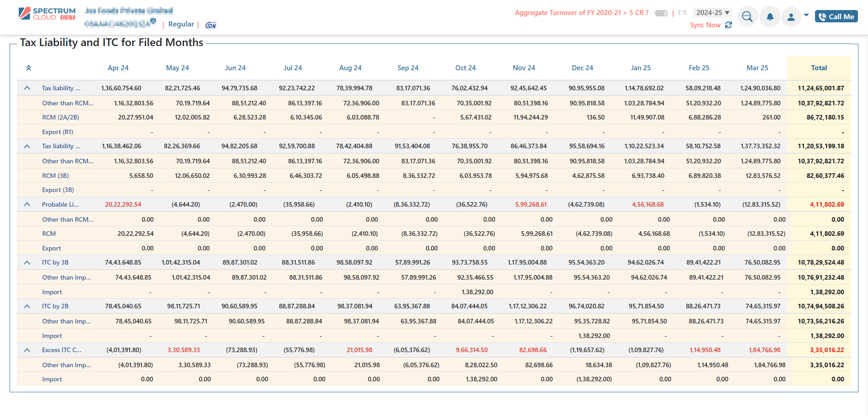Click the Regular registration type label
Viewport: 868px width, 416px height.
click(x=181, y=24)
